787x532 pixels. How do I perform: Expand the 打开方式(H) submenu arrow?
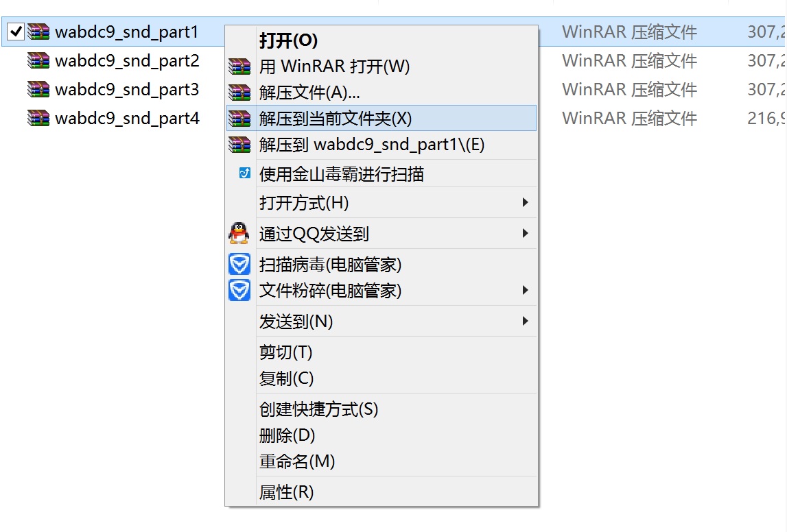pos(525,202)
